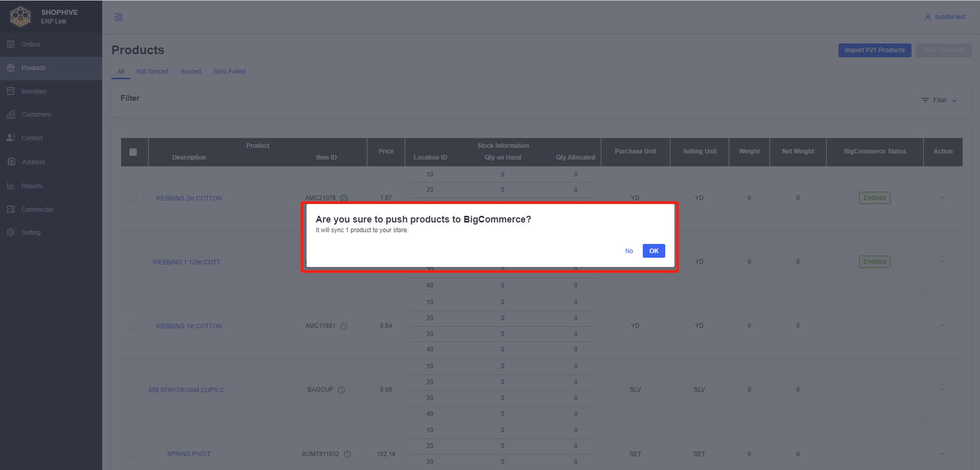
Task: Switch to the Not Synced tab
Action: 152,72
